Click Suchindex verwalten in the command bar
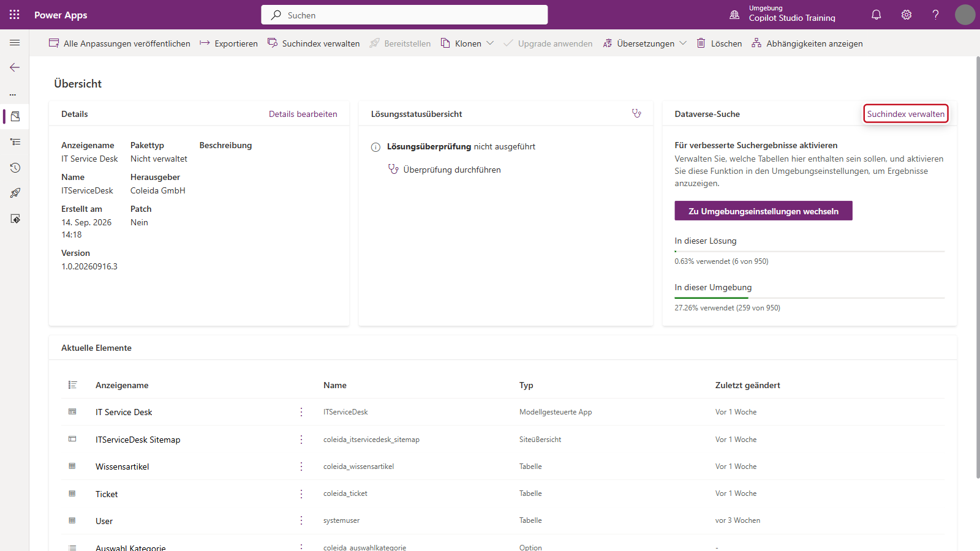The height and width of the screenshot is (551, 980). point(314,43)
